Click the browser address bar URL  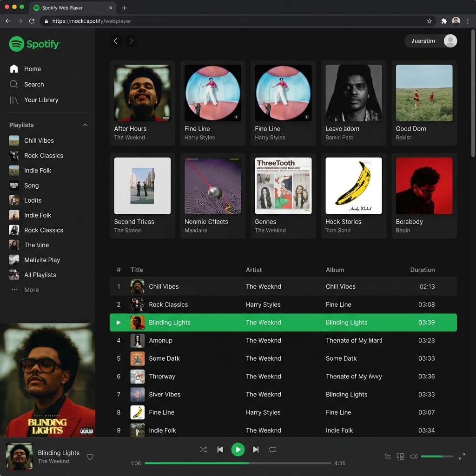92,21
